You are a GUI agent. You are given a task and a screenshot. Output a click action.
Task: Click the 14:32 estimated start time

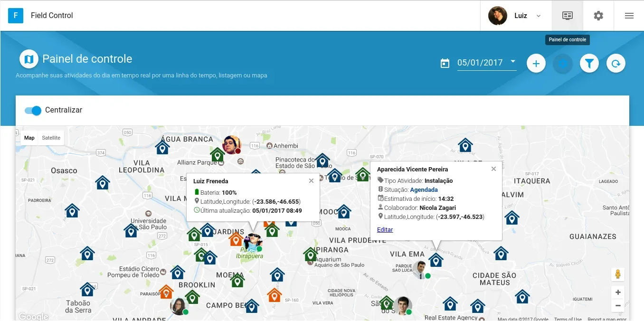coord(446,198)
